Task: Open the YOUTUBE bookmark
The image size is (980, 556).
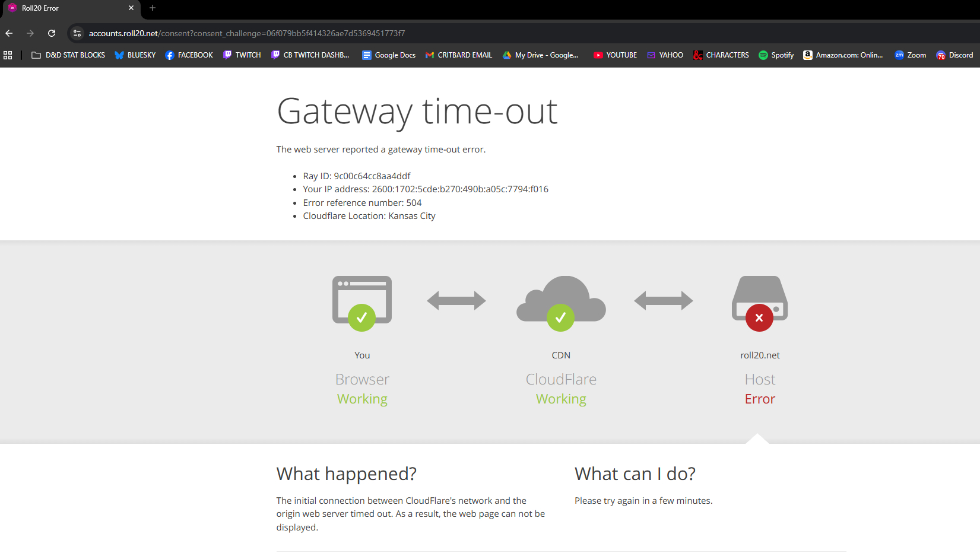Action: 615,55
